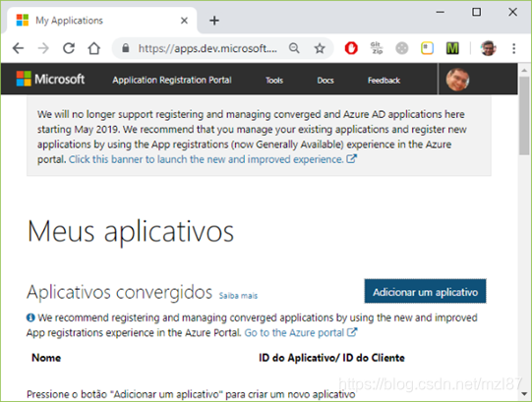Viewport: 532px width, 402px height.
Task: Click the Saiba mais link
Action: coord(238,296)
